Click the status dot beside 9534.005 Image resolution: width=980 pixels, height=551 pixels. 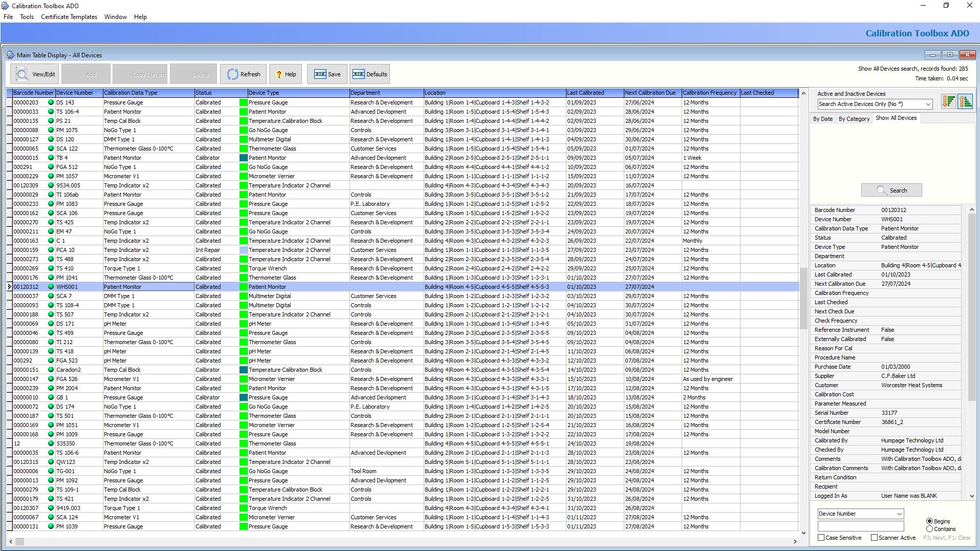tap(51, 185)
